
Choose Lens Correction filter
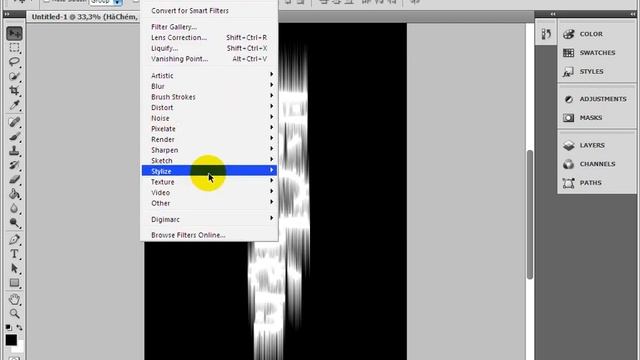click(x=209, y=38)
